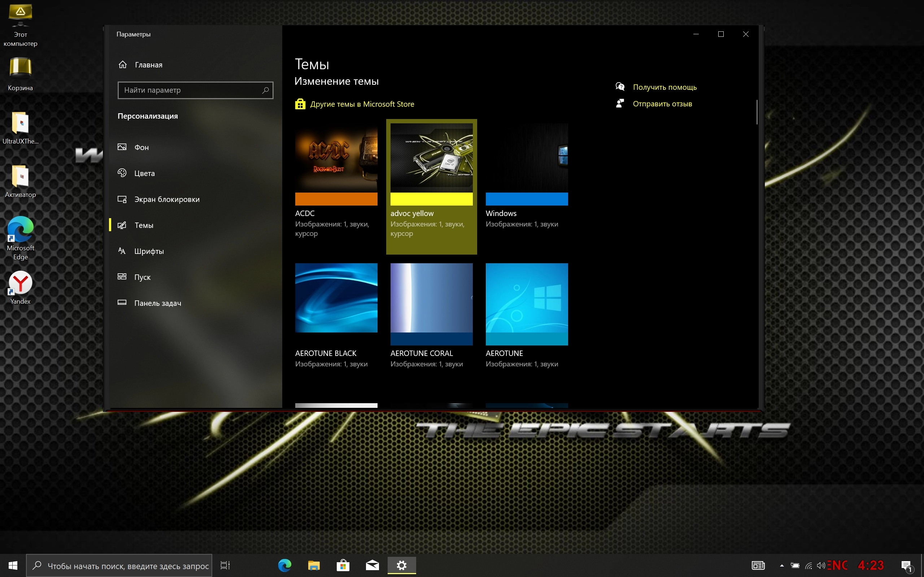Open Task View on the taskbar
The width and height of the screenshot is (924, 577).
(x=225, y=565)
